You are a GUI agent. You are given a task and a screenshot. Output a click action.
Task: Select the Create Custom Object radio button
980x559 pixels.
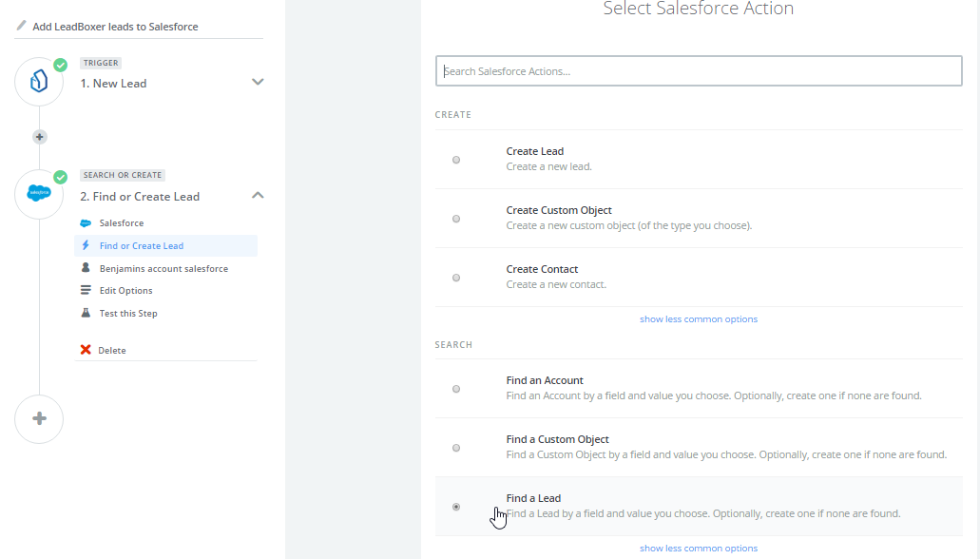pos(456,219)
